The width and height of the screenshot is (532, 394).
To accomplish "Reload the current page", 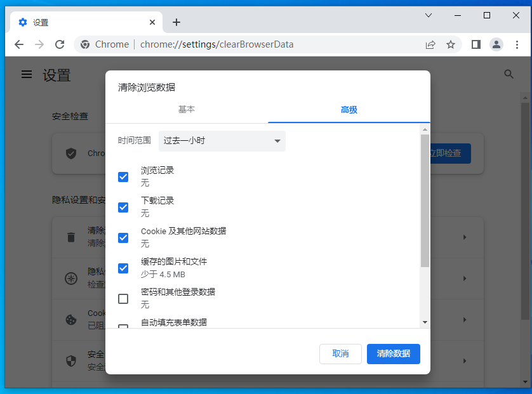I will [60, 44].
